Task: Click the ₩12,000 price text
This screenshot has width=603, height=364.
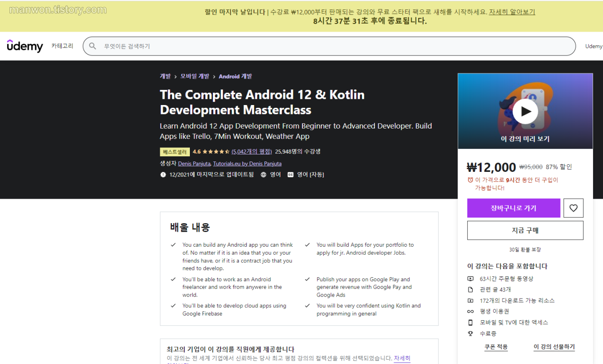Action: point(491,167)
